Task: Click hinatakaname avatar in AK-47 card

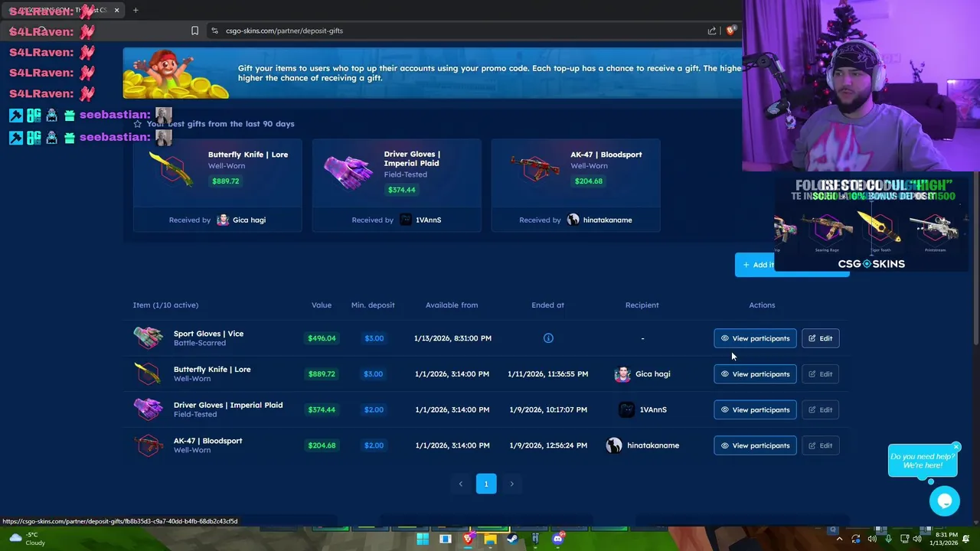Action: point(573,220)
